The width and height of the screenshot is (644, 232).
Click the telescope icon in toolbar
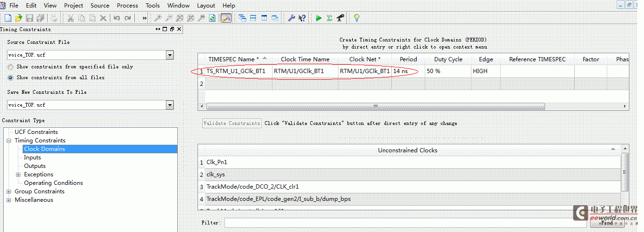[340, 18]
